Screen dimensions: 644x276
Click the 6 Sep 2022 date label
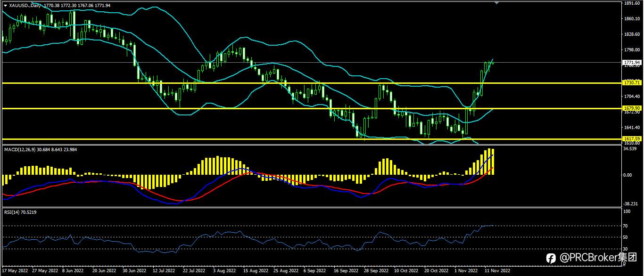point(315,271)
